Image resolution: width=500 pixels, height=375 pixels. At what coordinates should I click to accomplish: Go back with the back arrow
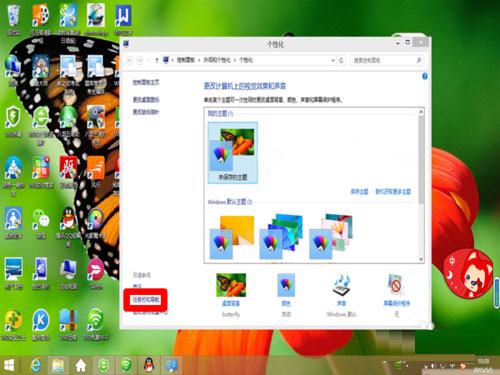[x=130, y=60]
